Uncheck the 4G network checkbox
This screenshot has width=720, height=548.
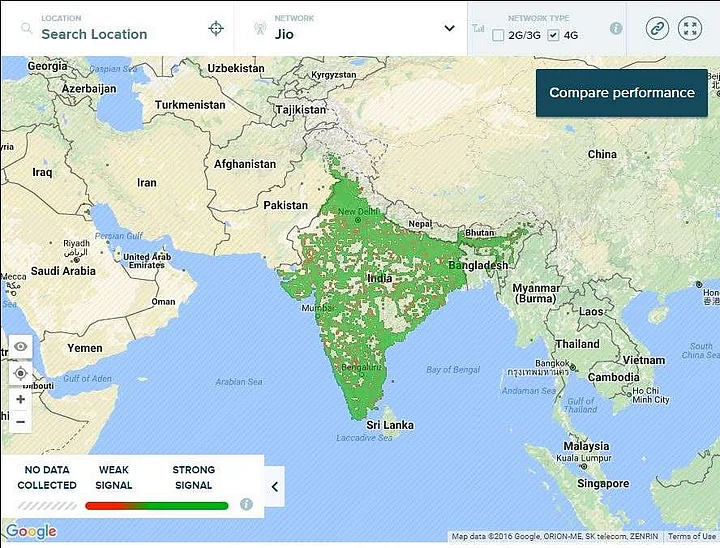tap(553, 36)
